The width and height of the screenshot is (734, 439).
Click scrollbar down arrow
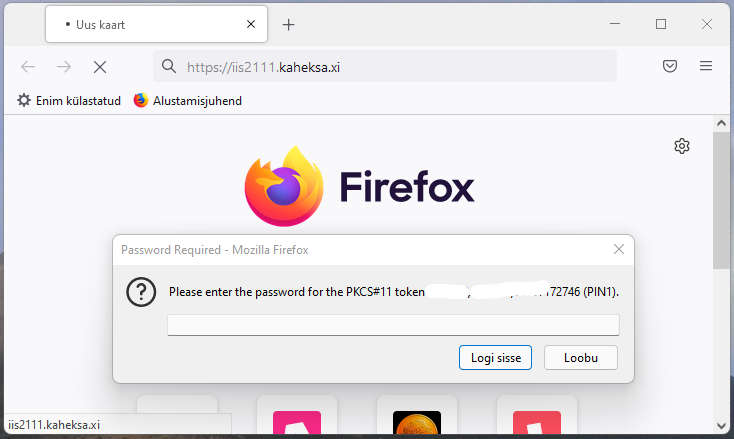pyautogui.click(x=721, y=426)
